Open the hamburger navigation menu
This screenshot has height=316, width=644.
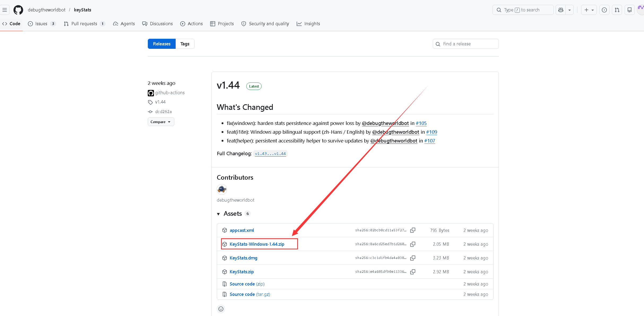[5, 10]
